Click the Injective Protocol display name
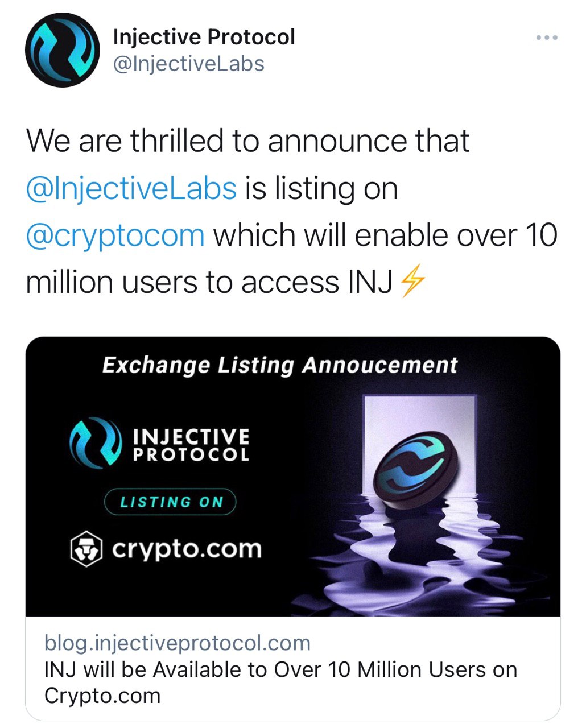The width and height of the screenshot is (586, 728). click(204, 37)
